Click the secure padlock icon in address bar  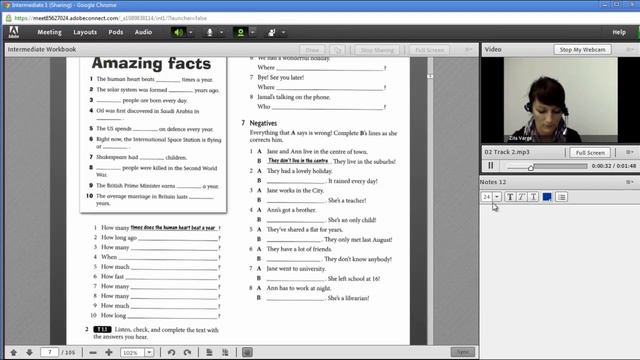point(8,18)
